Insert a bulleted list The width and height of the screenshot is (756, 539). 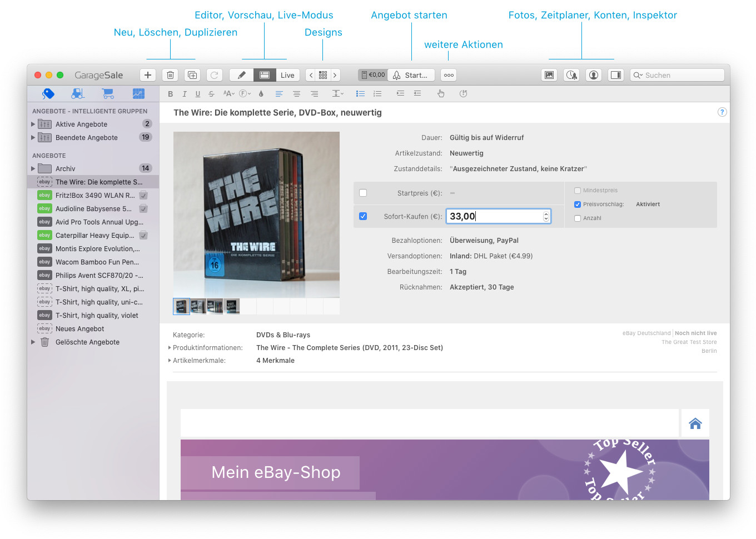click(x=360, y=94)
